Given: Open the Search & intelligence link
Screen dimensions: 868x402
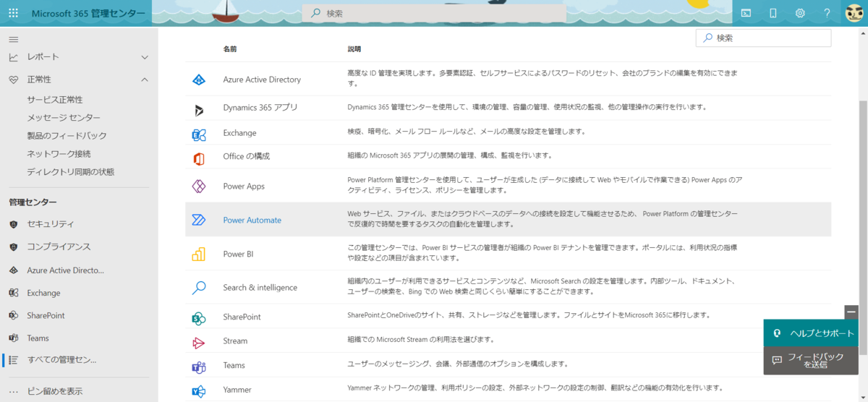Looking at the screenshot, I should (260, 288).
